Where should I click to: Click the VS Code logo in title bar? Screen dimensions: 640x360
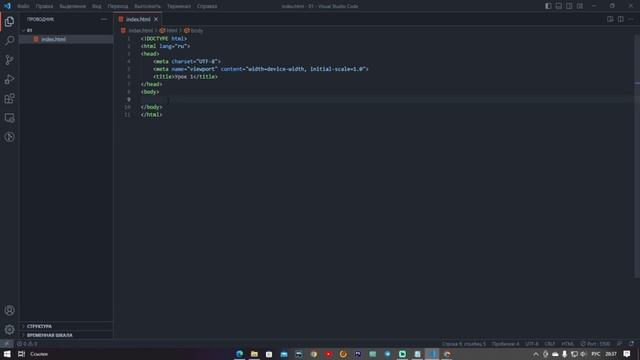[x=7, y=6]
